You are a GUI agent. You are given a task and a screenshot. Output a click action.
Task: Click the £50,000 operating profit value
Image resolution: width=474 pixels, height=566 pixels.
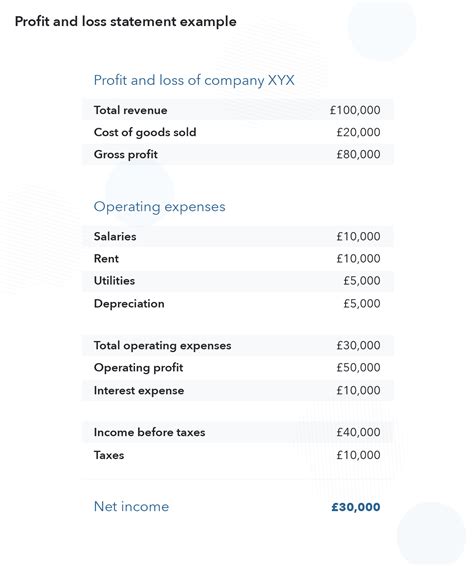point(358,367)
